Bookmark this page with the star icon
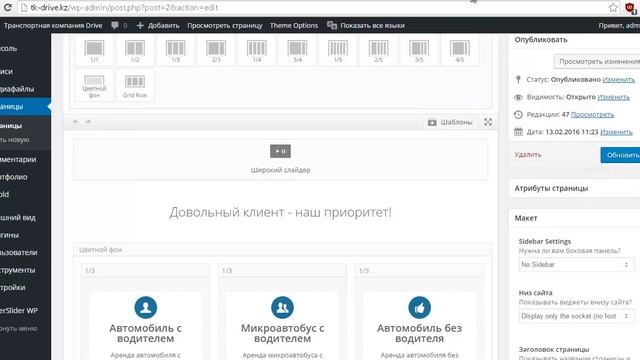This screenshot has height=360, width=640. [613, 7]
